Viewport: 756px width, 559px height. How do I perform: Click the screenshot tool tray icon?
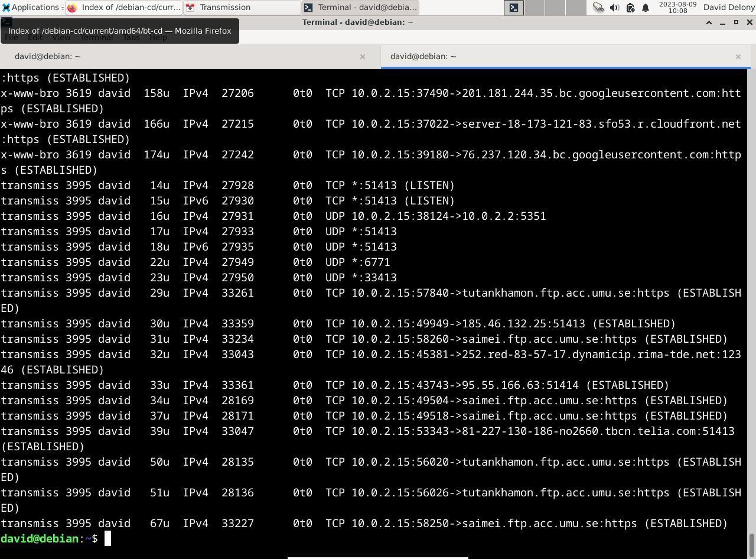tap(598, 7)
